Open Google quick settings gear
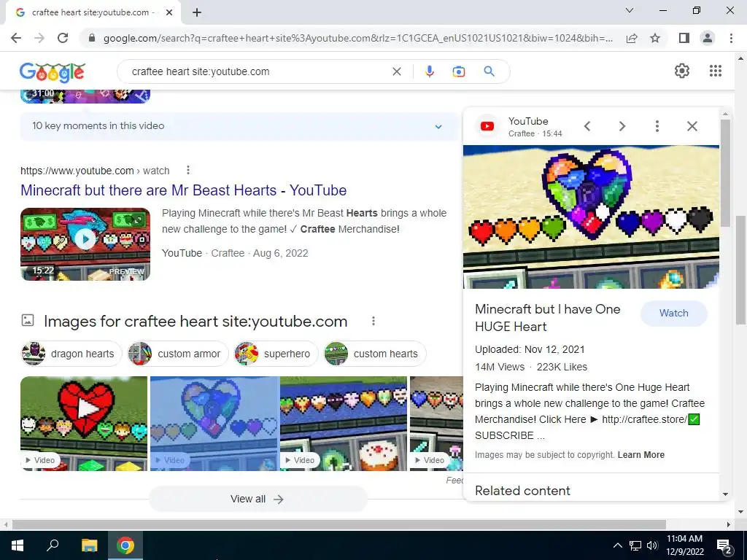This screenshot has width=747, height=560. click(x=682, y=71)
